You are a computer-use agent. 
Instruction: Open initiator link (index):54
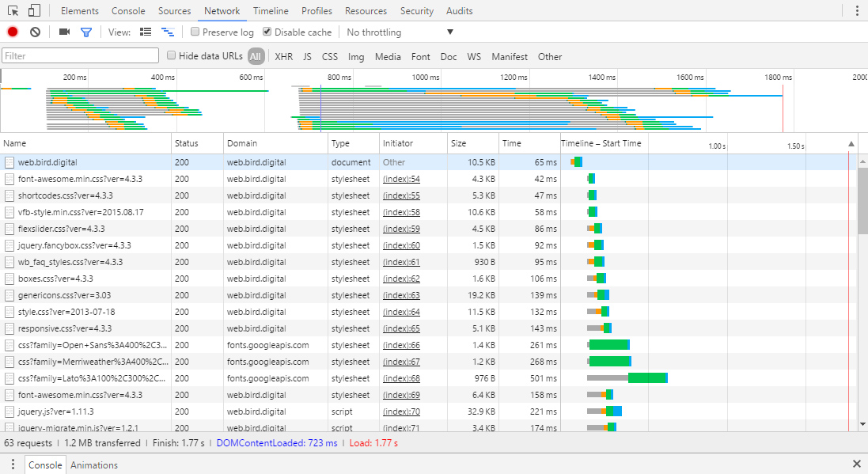click(x=402, y=179)
